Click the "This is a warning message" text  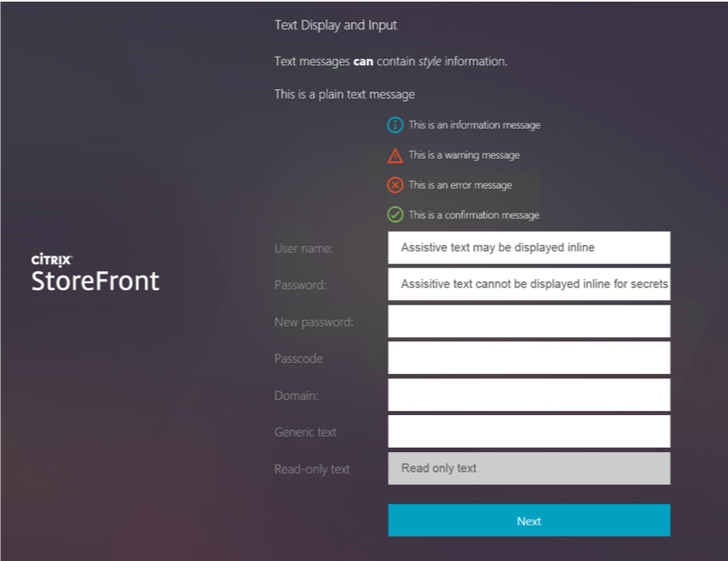pyautogui.click(x=464, y=155)
